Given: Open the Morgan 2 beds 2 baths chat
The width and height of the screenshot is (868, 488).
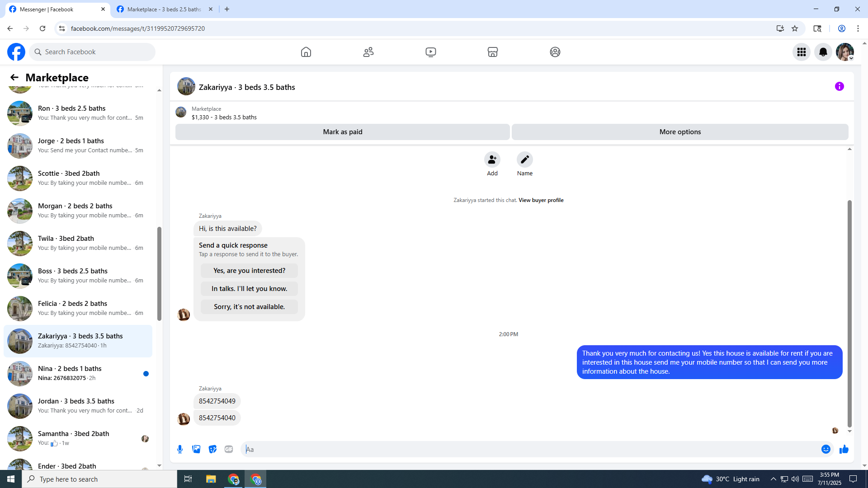Looking at the screenshot, I should coord(78,211).
